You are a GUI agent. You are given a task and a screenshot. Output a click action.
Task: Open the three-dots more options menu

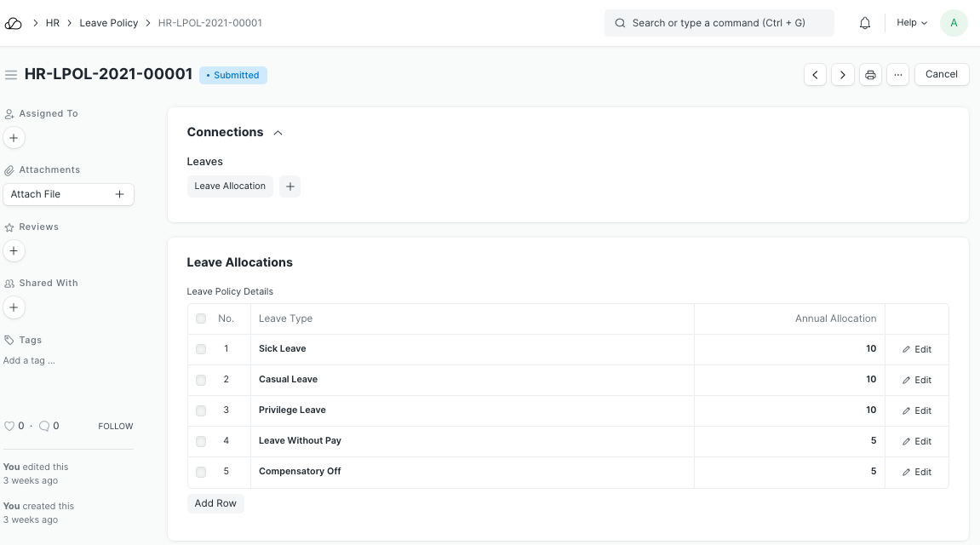click(x=897, y=75)
